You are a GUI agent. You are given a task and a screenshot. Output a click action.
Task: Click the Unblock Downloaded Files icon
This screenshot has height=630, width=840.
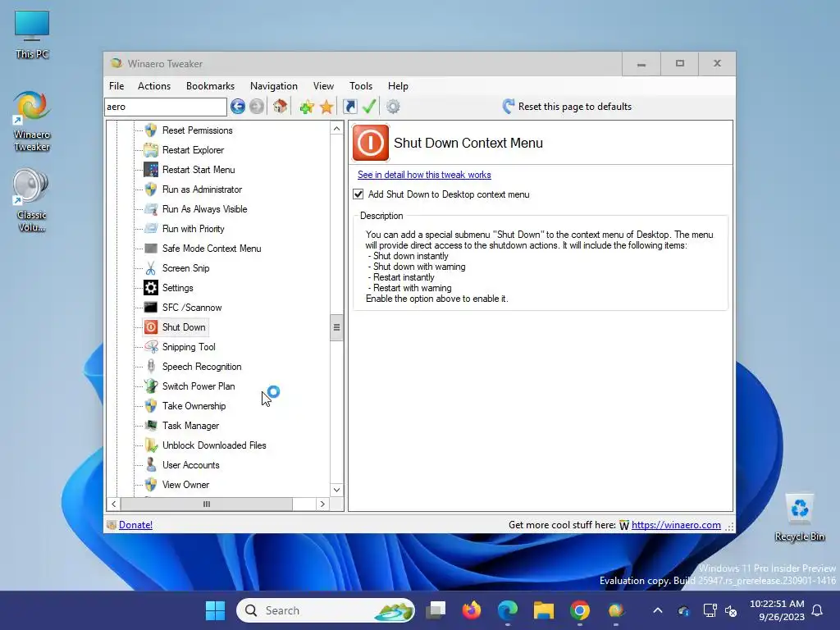151,445
